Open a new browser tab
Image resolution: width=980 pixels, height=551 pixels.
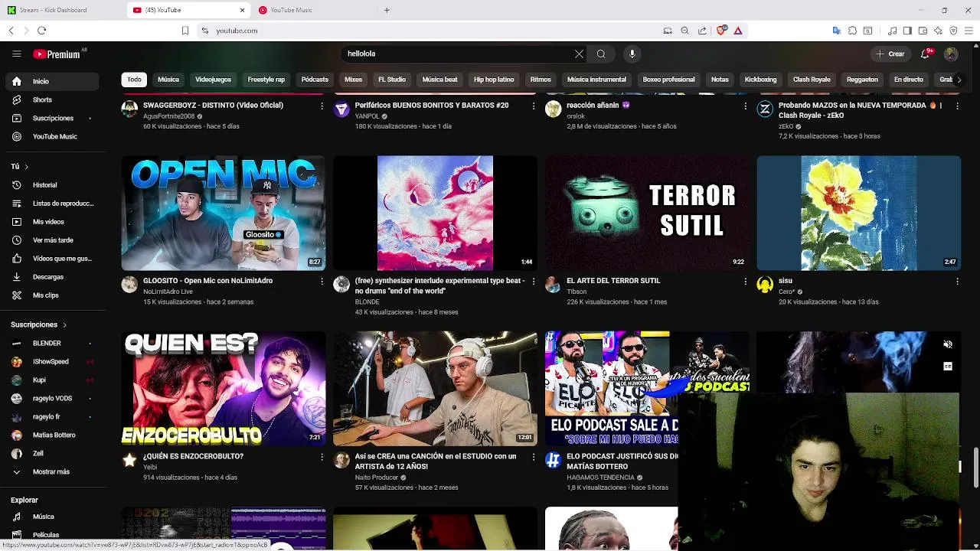pos(387,10)
